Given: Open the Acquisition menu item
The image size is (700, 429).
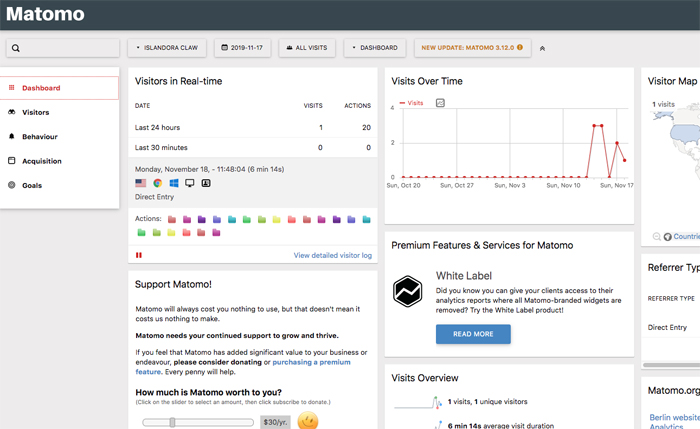Looking at the screenshot, I should pyautogui.click(x=59, y=161).
